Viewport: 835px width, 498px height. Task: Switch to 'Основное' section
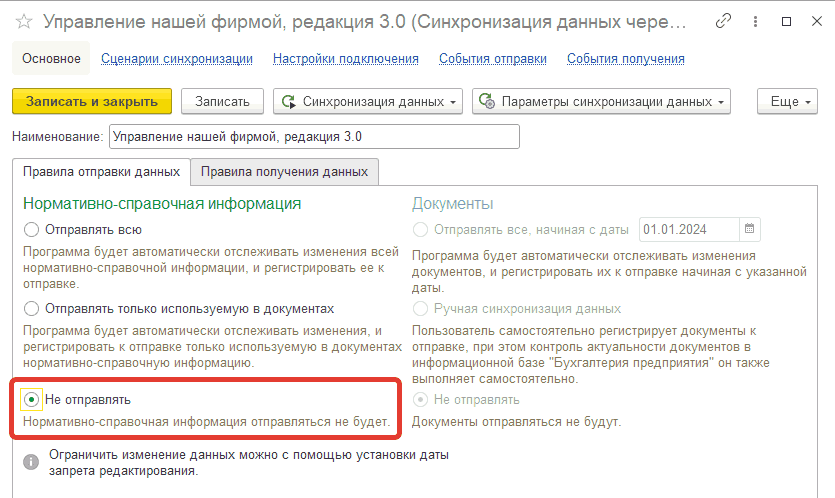tap(51, 59)
